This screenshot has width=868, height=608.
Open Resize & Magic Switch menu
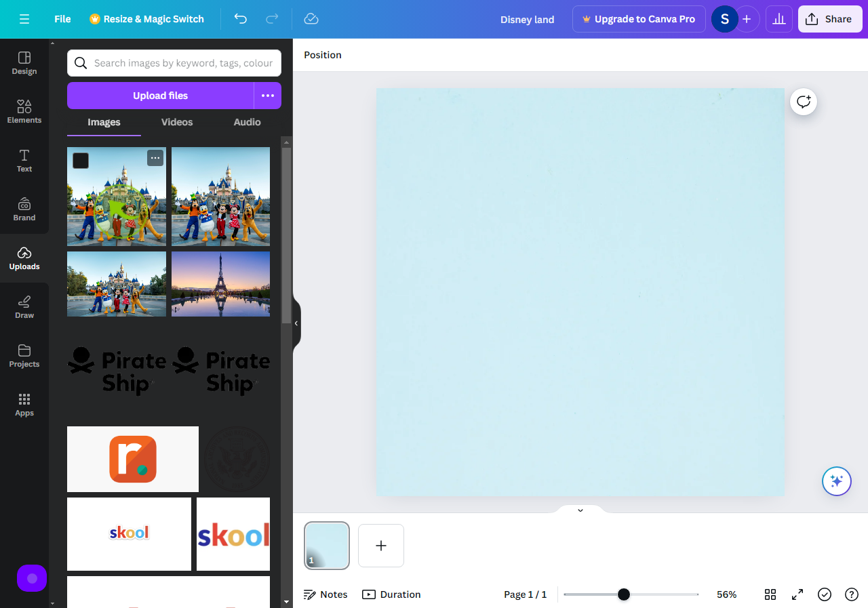point(146,19)
